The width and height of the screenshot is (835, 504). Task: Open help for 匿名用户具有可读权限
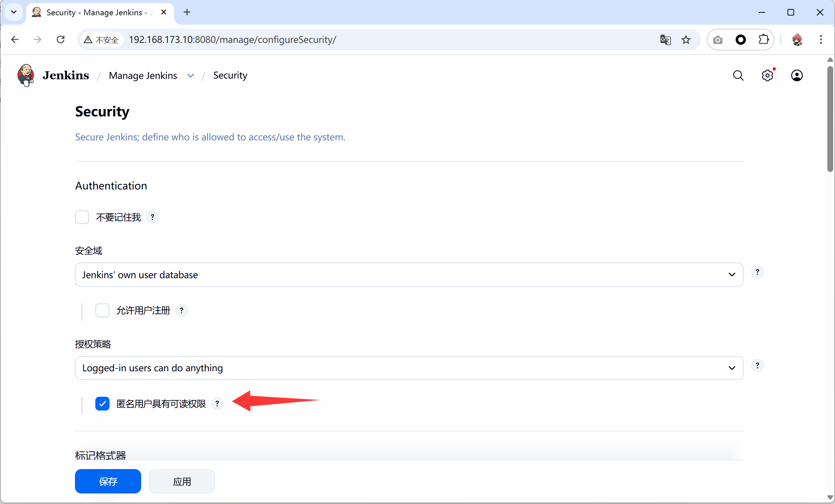tap(217, 404)
